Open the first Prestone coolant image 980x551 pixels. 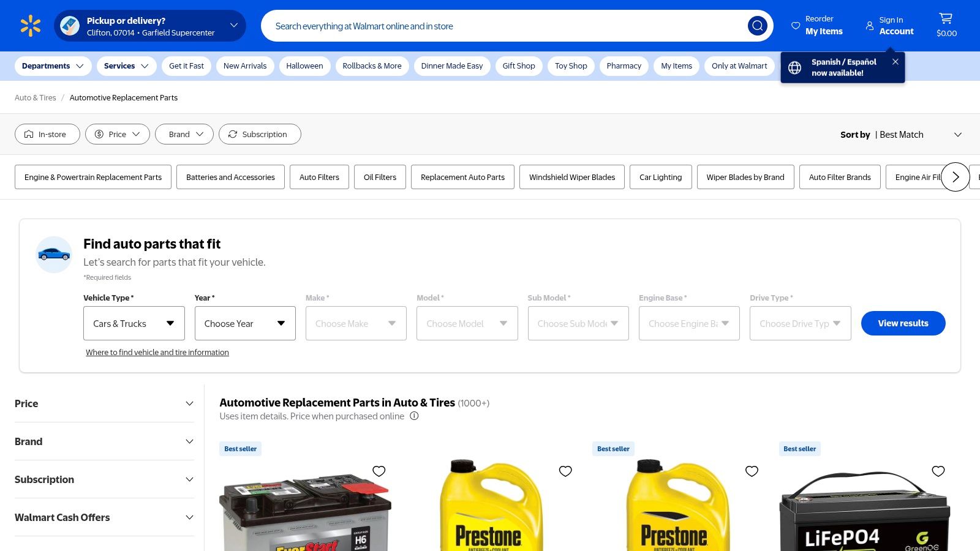(491, 505)
